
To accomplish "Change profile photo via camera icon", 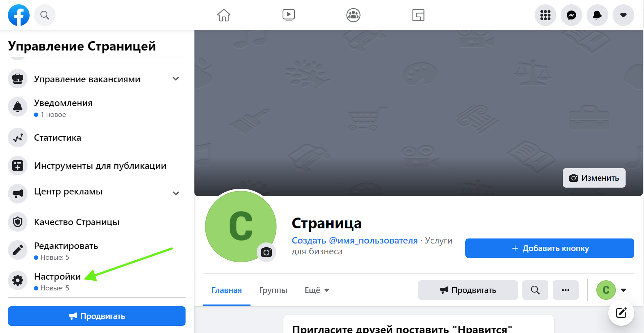I will click(266, 252).
